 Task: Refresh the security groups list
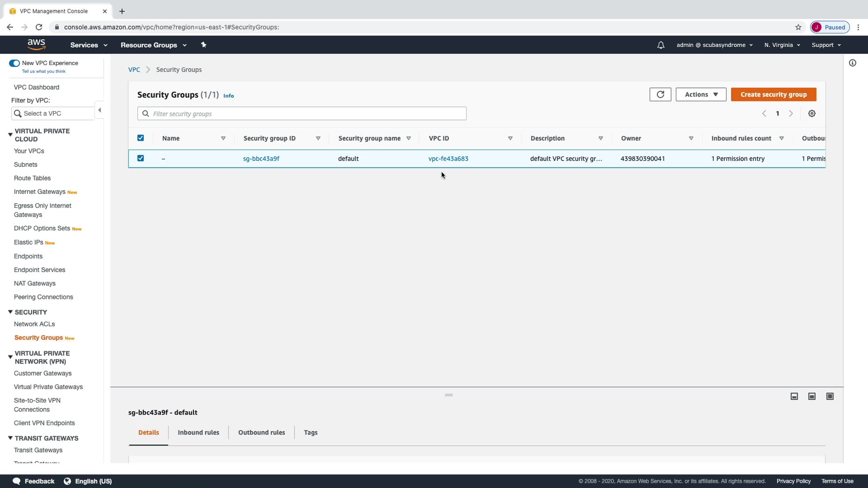(660, 94)
